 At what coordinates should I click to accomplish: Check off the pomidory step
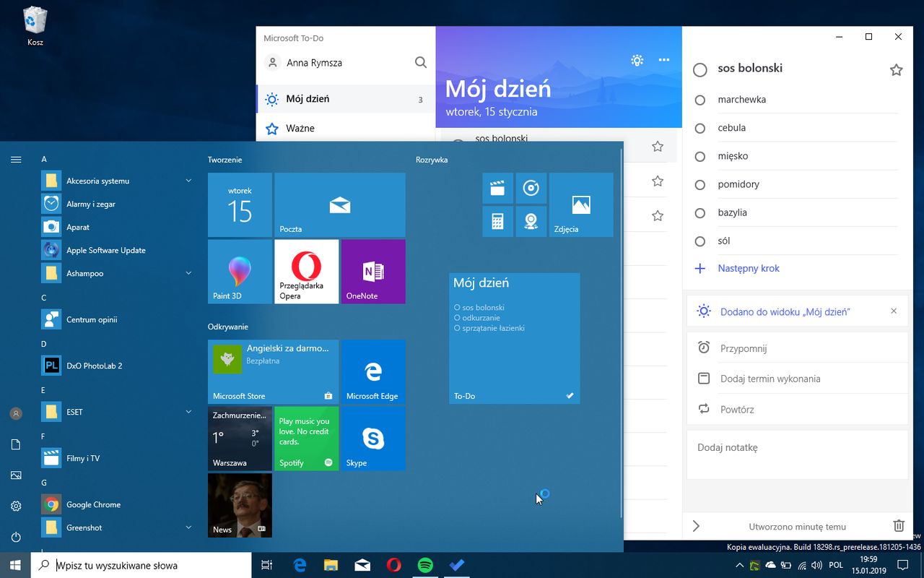click(699, 185)
